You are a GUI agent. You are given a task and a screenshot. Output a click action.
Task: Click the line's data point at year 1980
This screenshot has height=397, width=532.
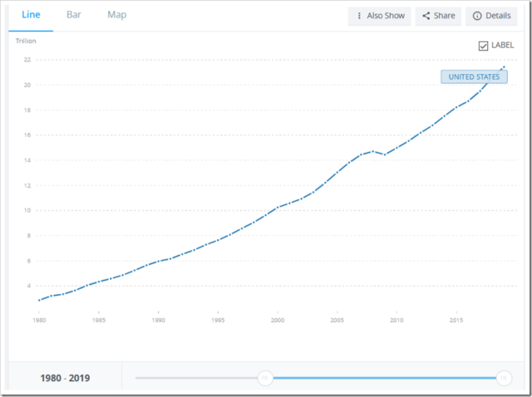point(39,300)
